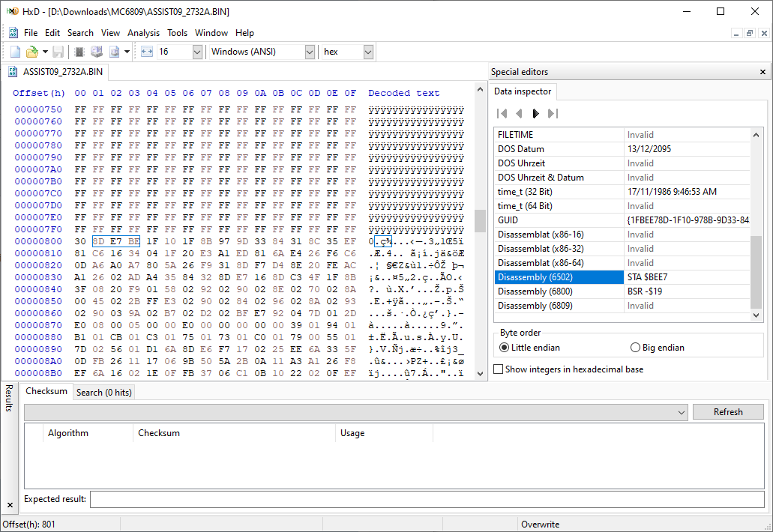Click the Expected result input field
This screenshot has width=773, height=532.
(427, 499)
